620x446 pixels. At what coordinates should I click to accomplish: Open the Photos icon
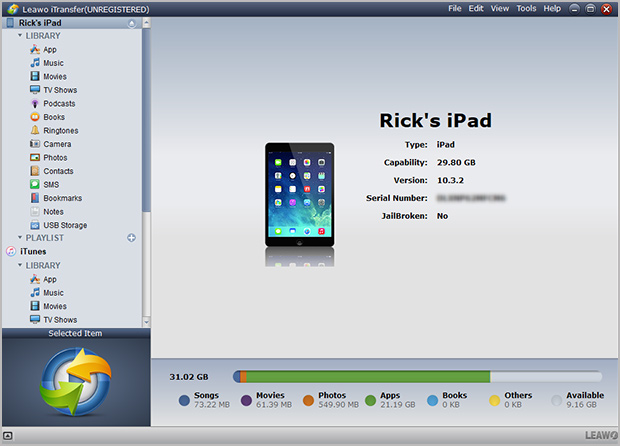click(x=35, y=157)
